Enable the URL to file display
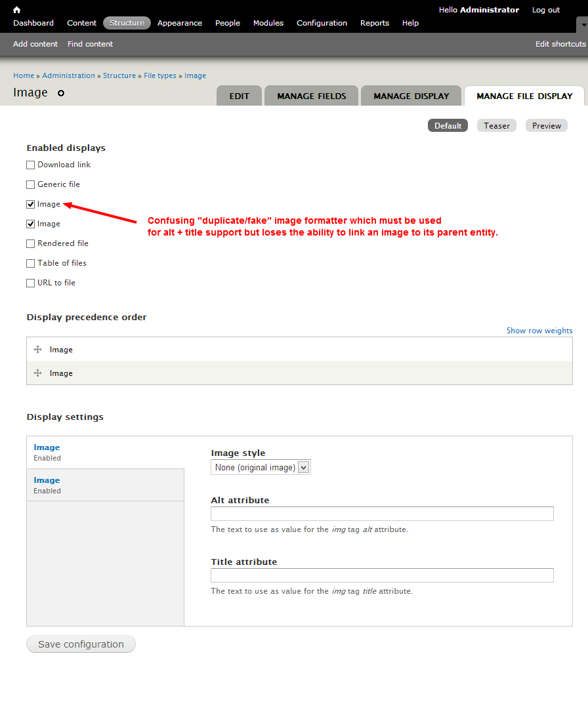This screenshot has width=588, height=702. click(30, 282)
